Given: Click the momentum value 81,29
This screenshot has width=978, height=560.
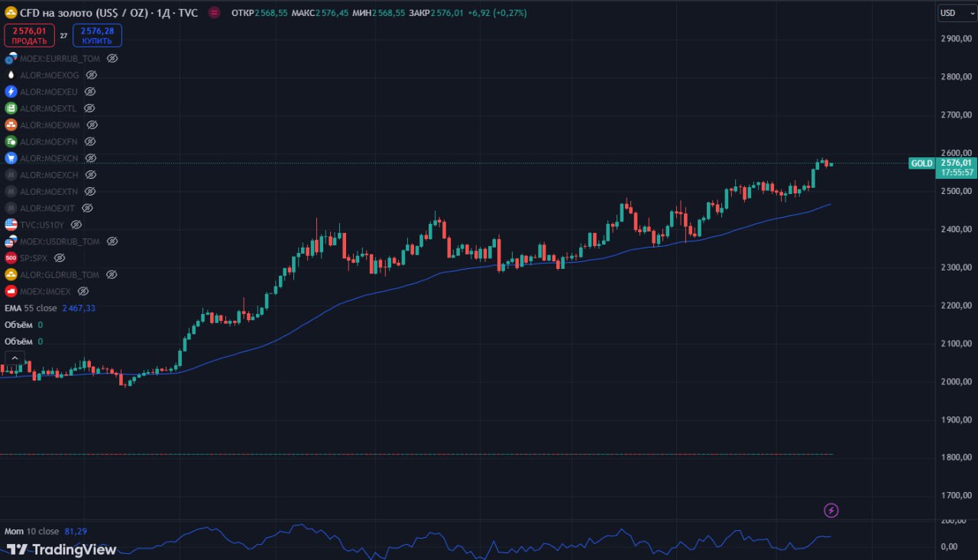Looking at the screenshot, I should coord(76,531).
